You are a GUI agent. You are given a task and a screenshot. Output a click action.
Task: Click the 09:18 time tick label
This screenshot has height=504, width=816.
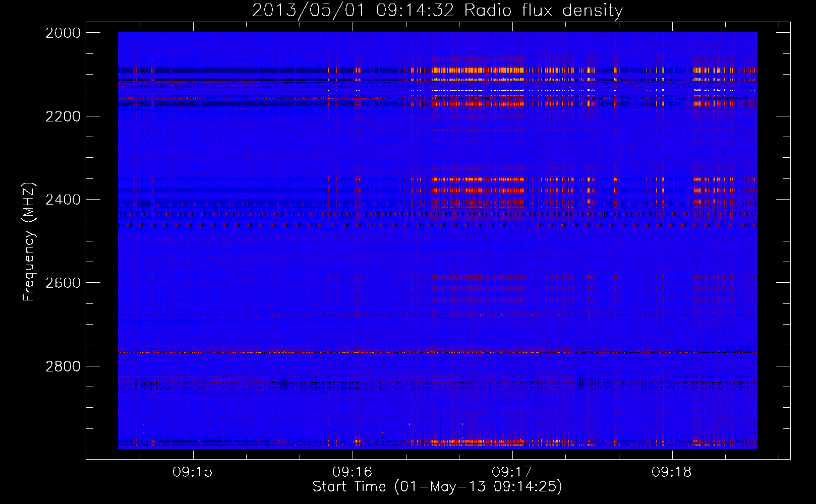pyautogui.click(x=672, y=472)
